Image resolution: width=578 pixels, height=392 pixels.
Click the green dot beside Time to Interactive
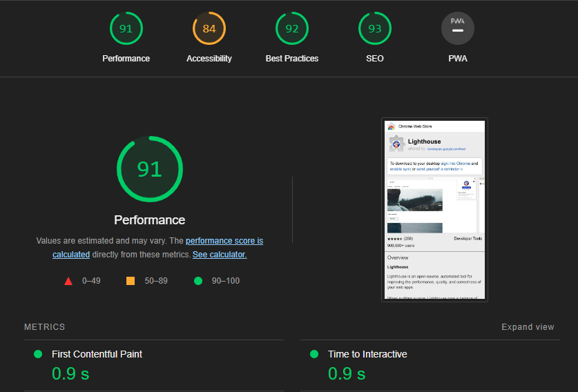click(314, 354)
